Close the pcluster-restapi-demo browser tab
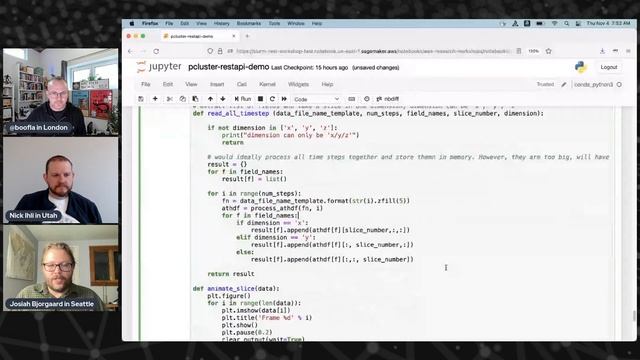 (234, 36)
